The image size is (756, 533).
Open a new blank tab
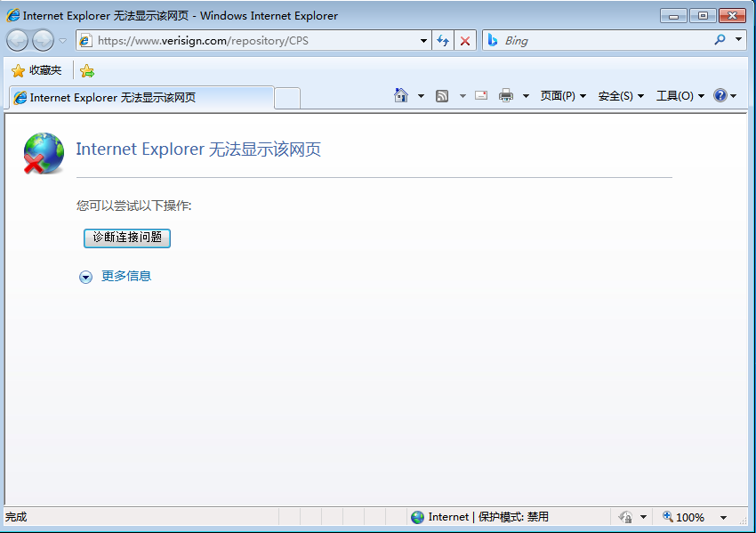287,99
